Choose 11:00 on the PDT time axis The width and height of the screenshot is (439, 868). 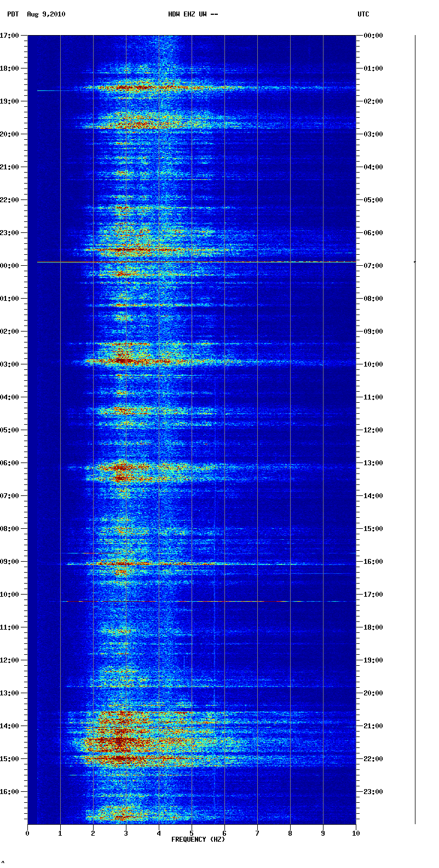pyautogui.click(x=9, y=627)
